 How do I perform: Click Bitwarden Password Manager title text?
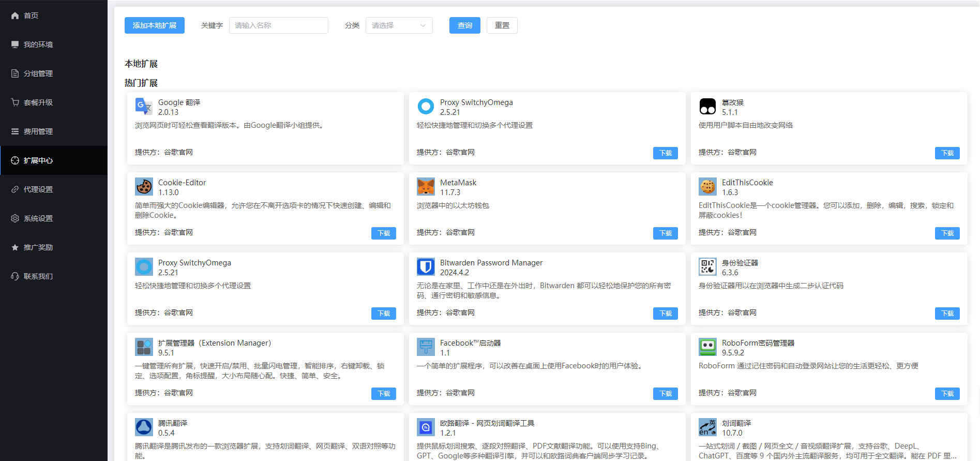(x=491, y=263)
